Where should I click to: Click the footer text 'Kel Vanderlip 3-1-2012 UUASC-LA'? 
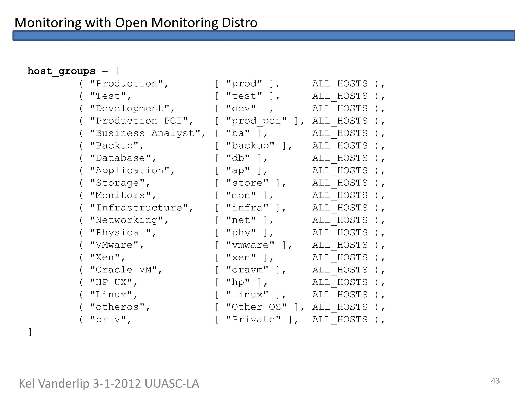point(109,384)
